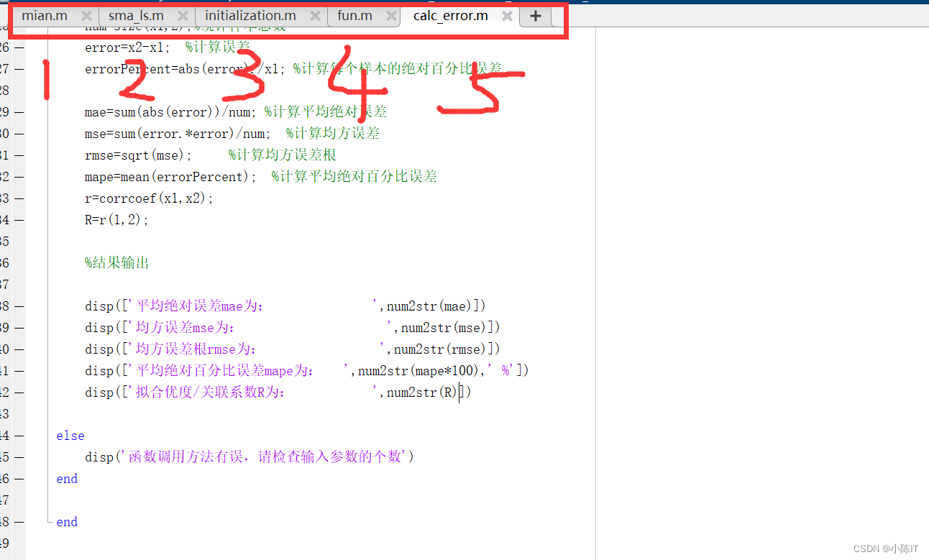The height and width of the screenshot is (560, 929).
Task: Close the sma_ls.m tab
Action: click(x=183, y=16)
